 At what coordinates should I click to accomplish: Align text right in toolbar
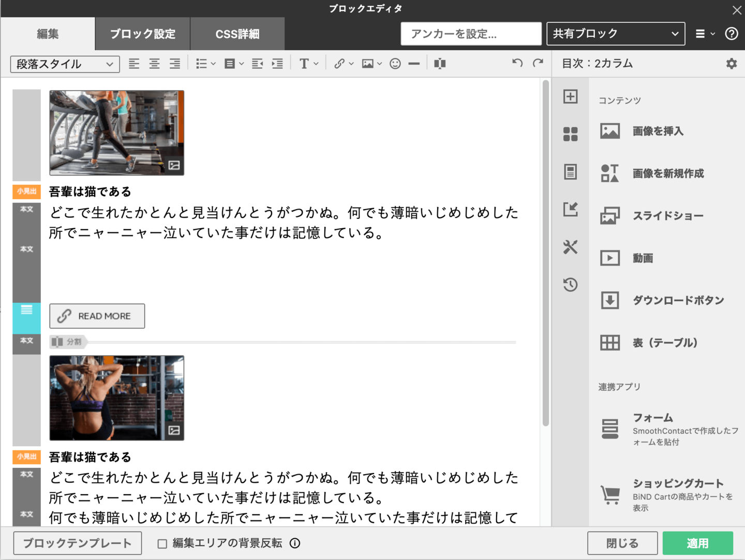click(x=175, y=64)
